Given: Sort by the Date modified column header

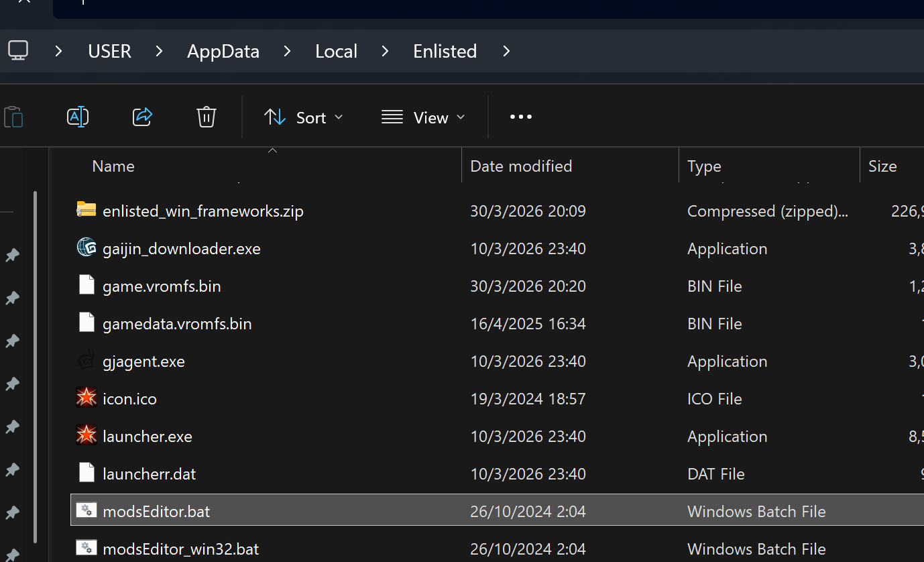Looking at the screenshot, I should click(521, 166).
